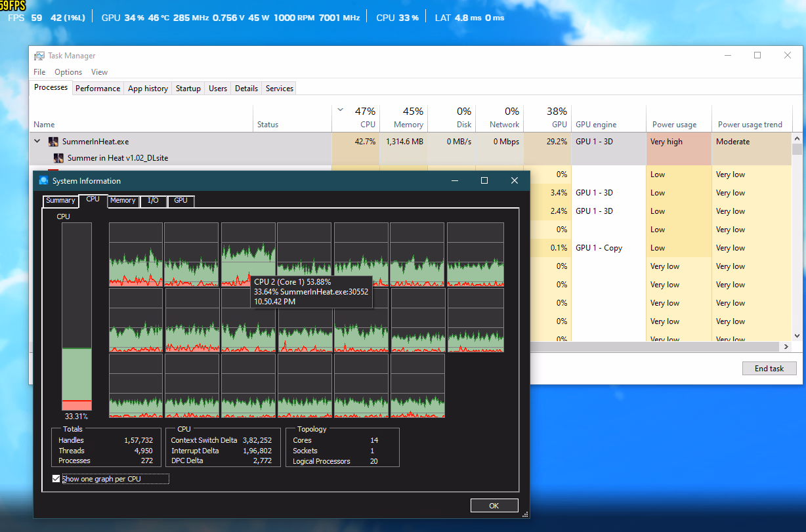Image resolution: width=806 pixels, height=532 pixels.
Task: Click the System Information title bar icon
Action: tap(44, 181)
